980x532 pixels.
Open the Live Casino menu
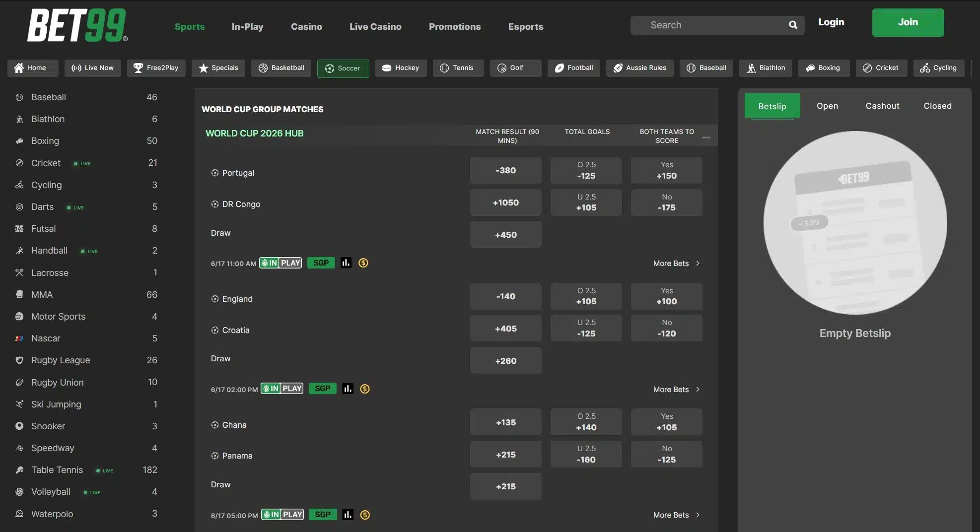375,27
